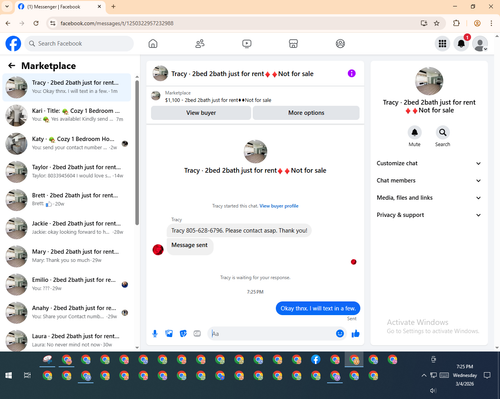Open the View buyer profile link

pos(279,206)
